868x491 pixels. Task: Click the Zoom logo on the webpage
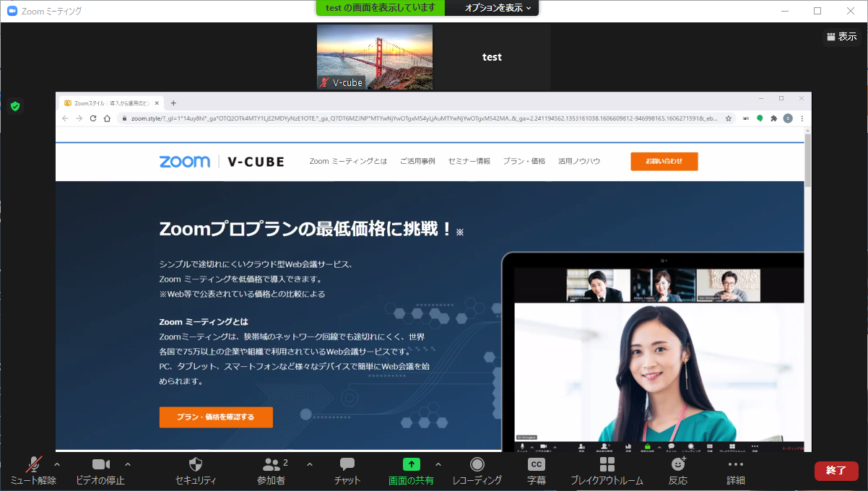tap(185, 162)
